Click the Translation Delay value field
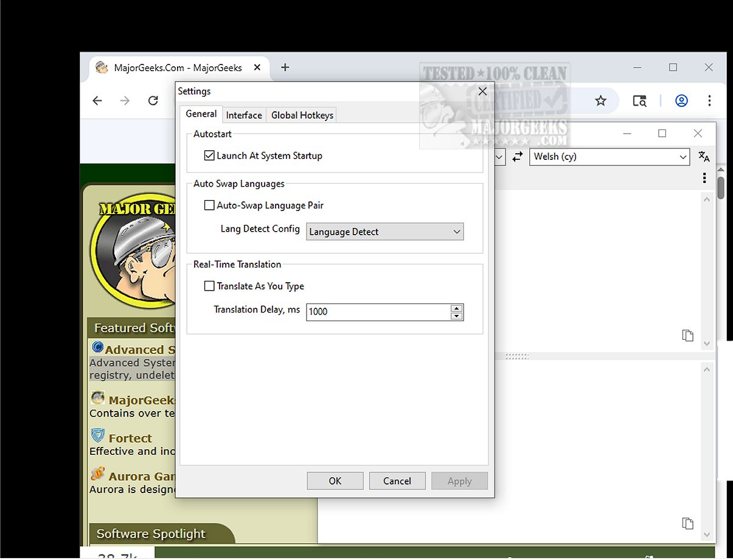733x560 pixels. [378, 312]
